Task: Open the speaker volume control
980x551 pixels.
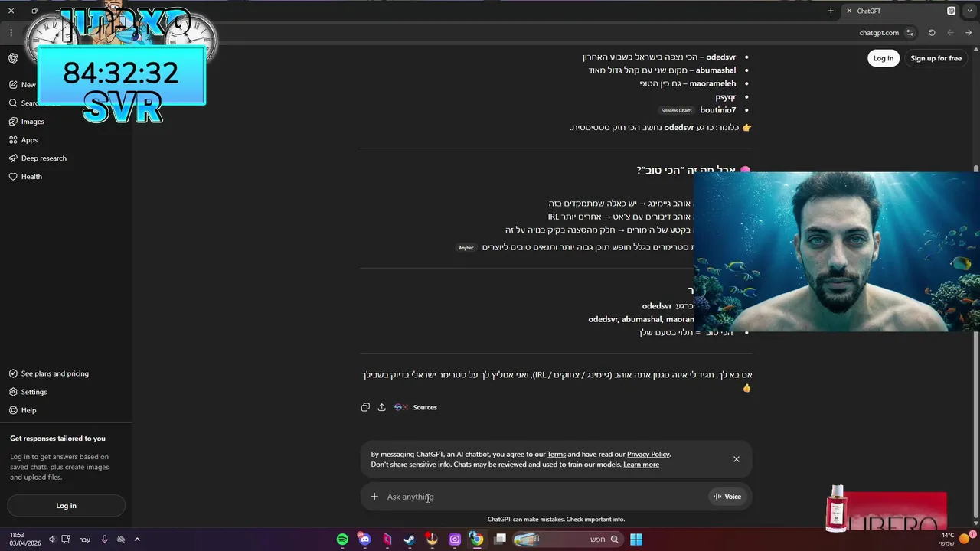Action: coord(52,540)
